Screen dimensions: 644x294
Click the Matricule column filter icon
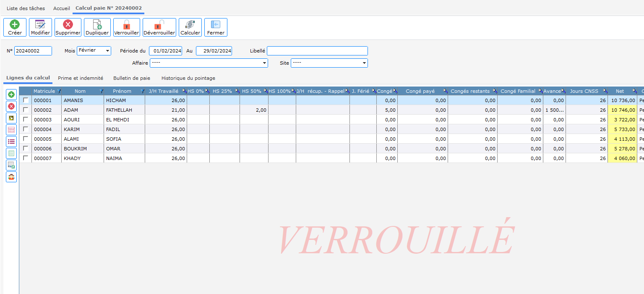coord(59,91)
